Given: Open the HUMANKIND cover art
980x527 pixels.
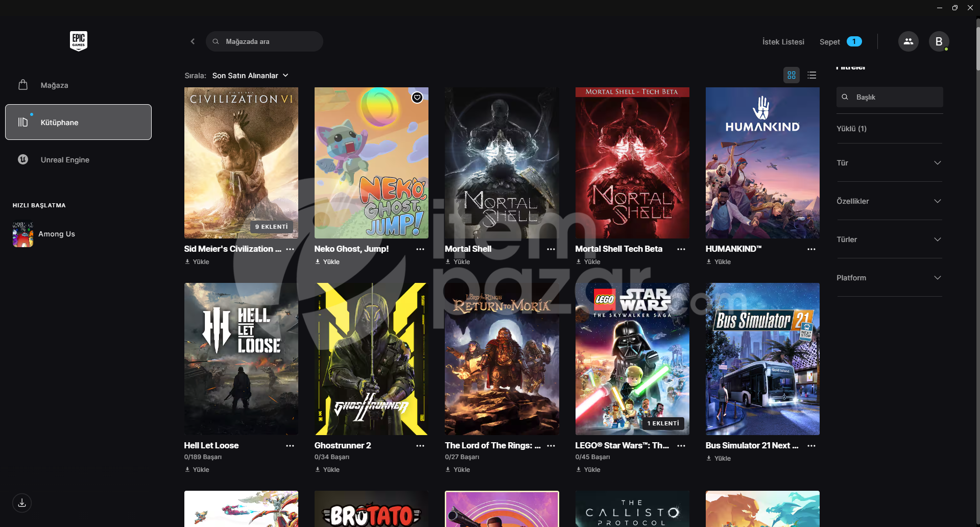Looking at the screenshot, I should pos(762,163).
